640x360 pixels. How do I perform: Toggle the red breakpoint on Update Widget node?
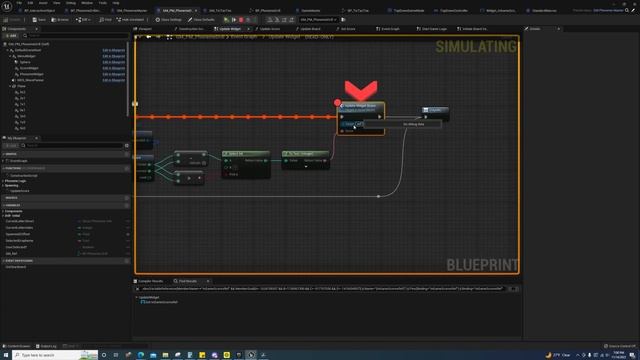coord(337,102)
